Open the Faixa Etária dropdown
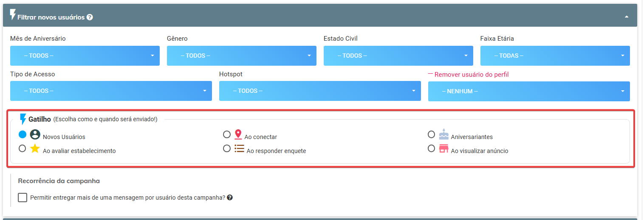 [x=555, y=56]
